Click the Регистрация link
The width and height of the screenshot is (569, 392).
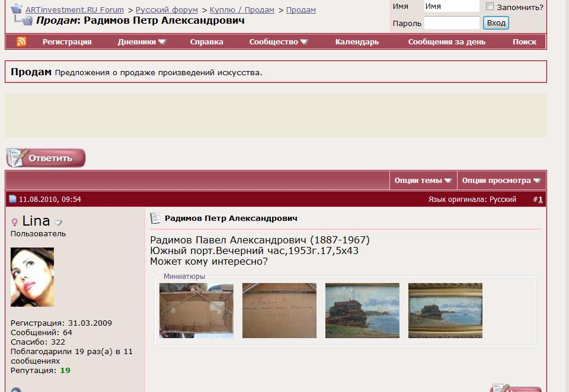tap(67, 42)
